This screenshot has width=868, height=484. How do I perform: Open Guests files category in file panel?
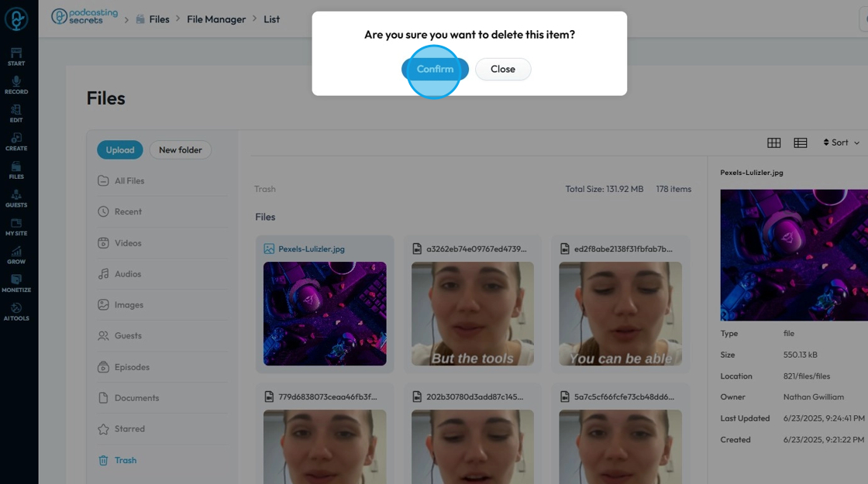click(x=128, y=336)
